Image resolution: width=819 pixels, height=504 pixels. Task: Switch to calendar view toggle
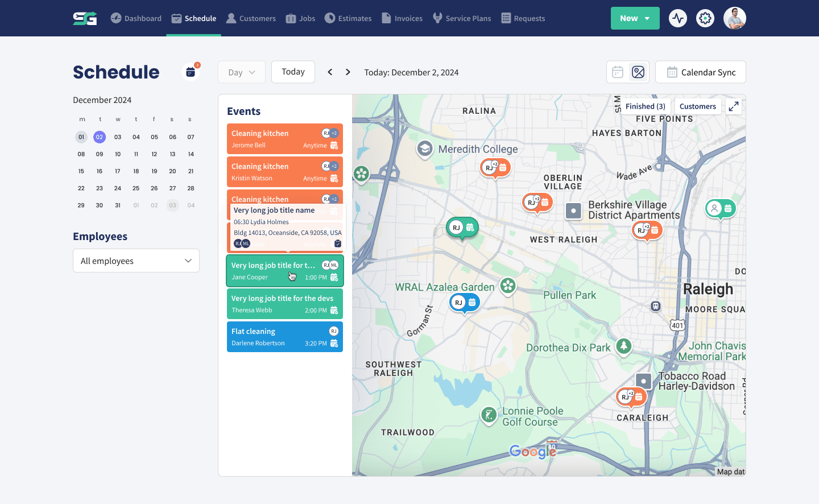click(x=618, y=72)
